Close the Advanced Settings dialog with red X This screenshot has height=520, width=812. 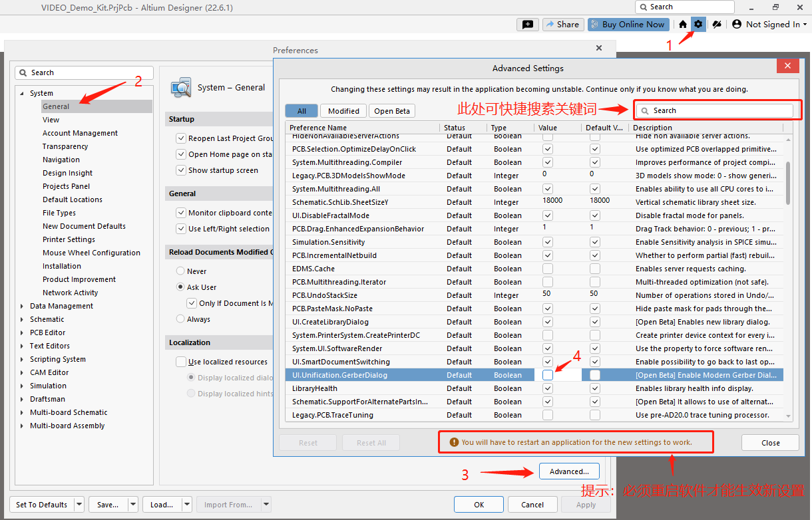tap(787, 66)
